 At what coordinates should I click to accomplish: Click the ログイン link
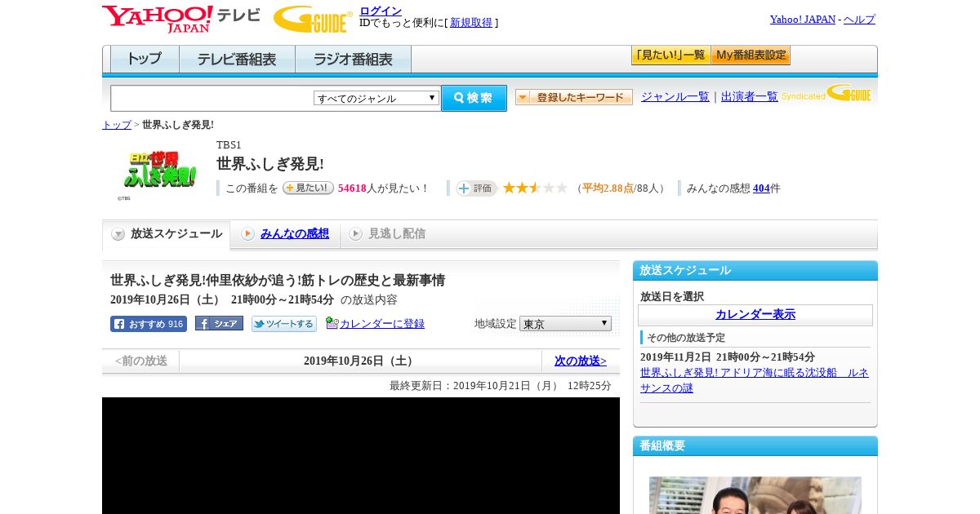[x=381, y=11]
